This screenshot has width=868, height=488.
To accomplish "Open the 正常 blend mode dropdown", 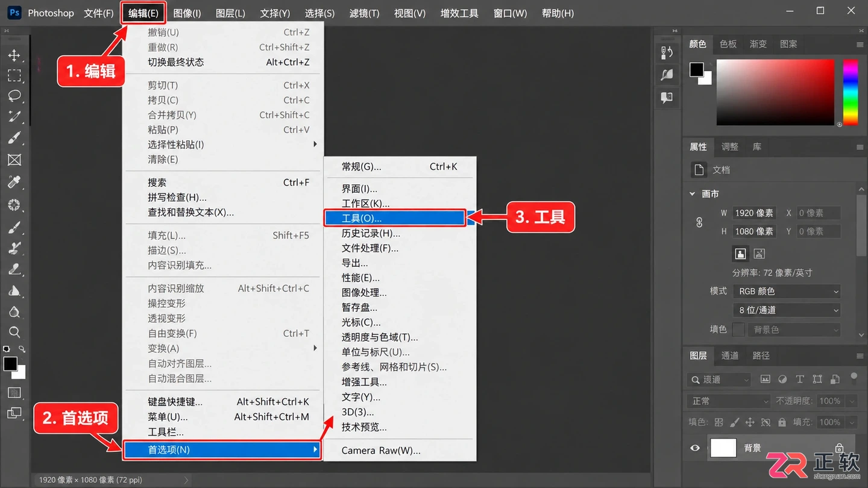I will (728, 401).
